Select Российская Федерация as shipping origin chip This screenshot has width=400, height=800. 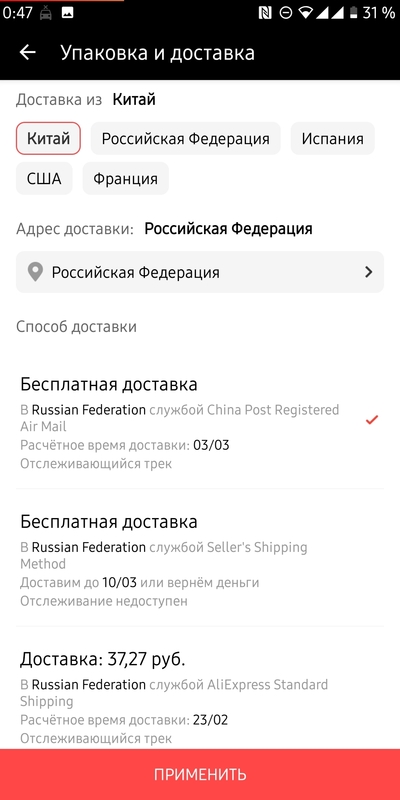tap(186, 138)
